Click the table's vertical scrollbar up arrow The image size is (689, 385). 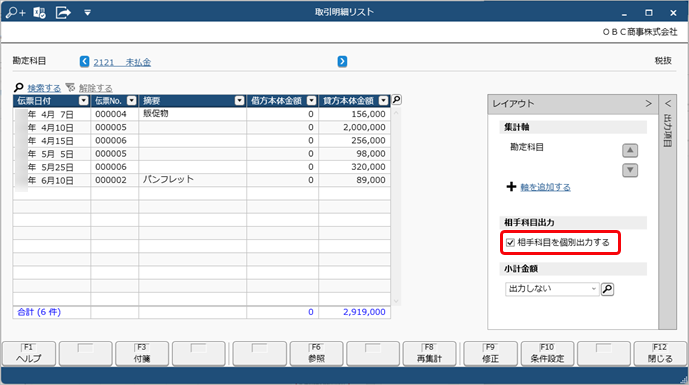coord(396,113)
